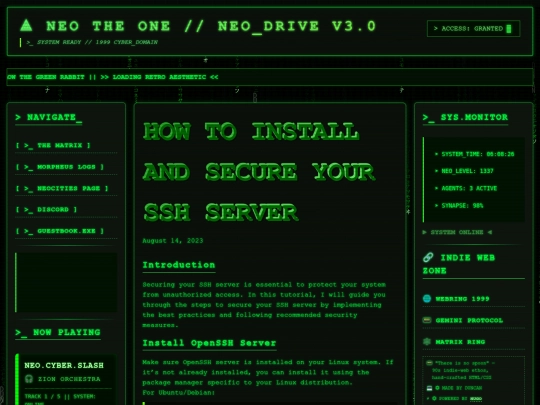The height and width of the screenshot is (405, 540).
Task: Visit the Matrix Ring link
Action: (x=460, y=342)
